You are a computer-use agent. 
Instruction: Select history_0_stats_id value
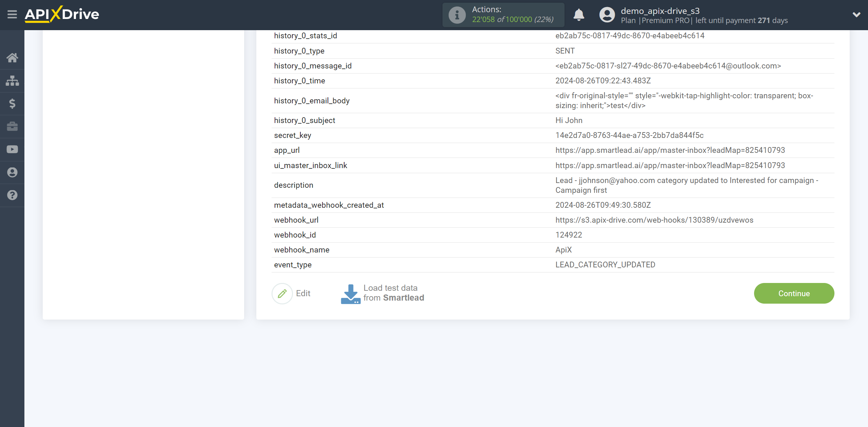630,36
